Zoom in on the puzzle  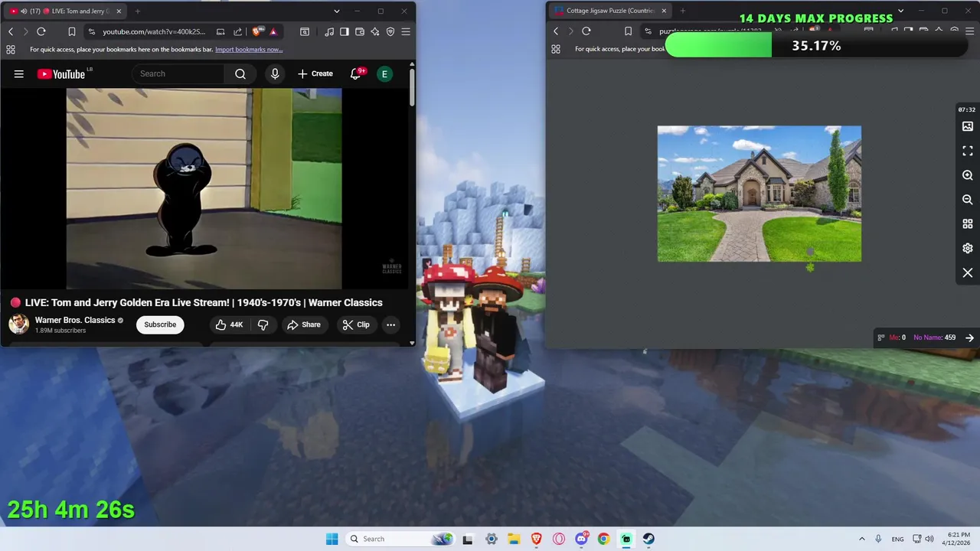point(968,175)
